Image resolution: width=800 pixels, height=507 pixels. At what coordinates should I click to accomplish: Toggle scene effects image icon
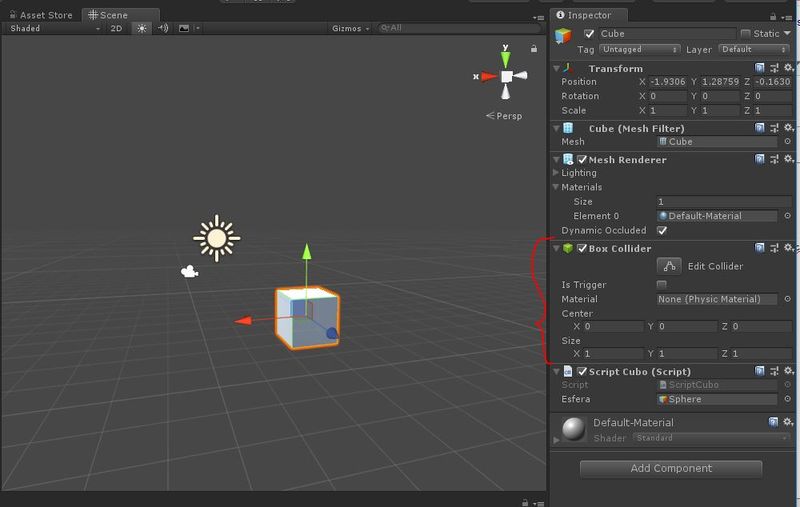[x=184, y=29]
